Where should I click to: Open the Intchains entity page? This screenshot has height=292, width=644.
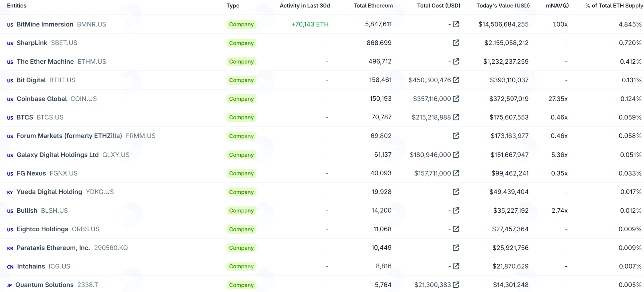[x=31, y=266]
